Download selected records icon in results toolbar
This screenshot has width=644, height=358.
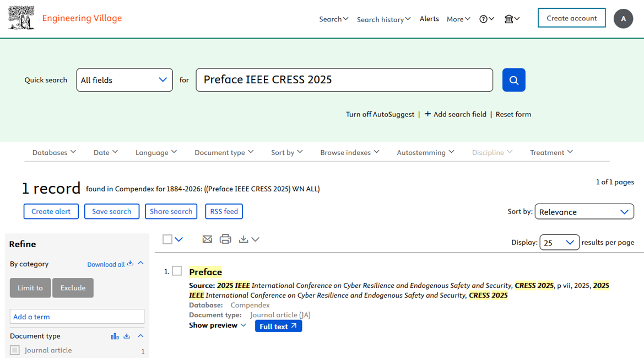243,239
